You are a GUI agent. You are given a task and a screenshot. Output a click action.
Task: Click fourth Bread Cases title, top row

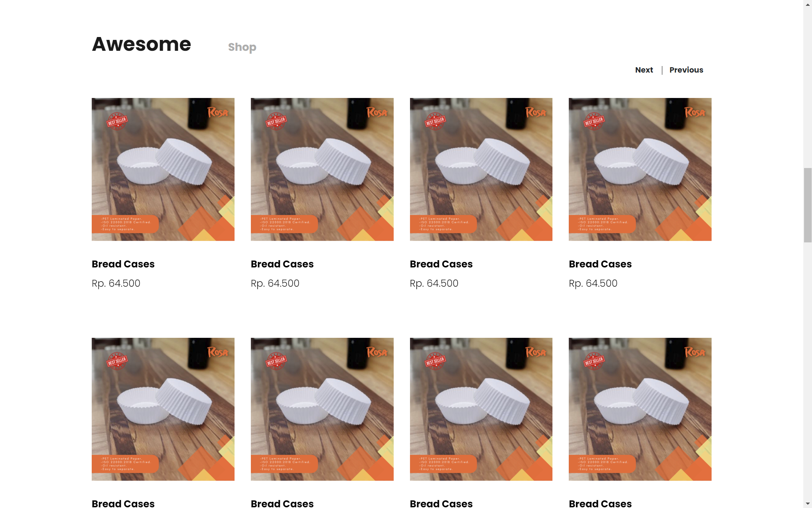coord(600,264)
